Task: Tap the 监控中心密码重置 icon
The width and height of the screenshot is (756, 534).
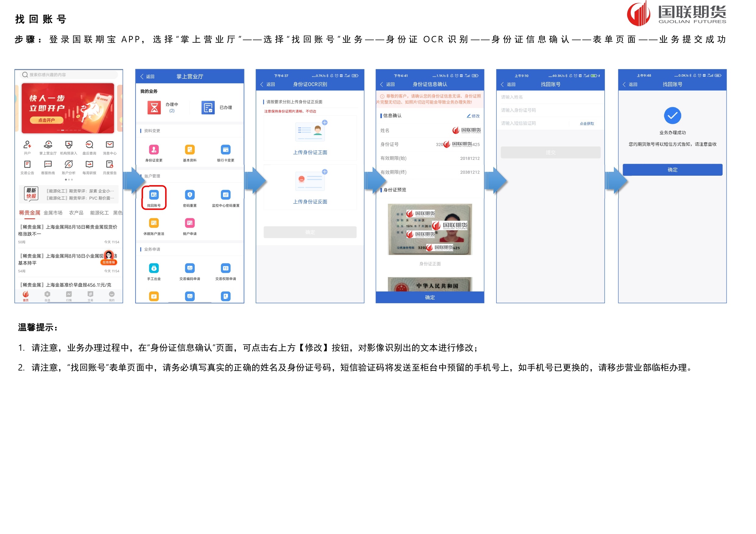Action: [225, 195]
